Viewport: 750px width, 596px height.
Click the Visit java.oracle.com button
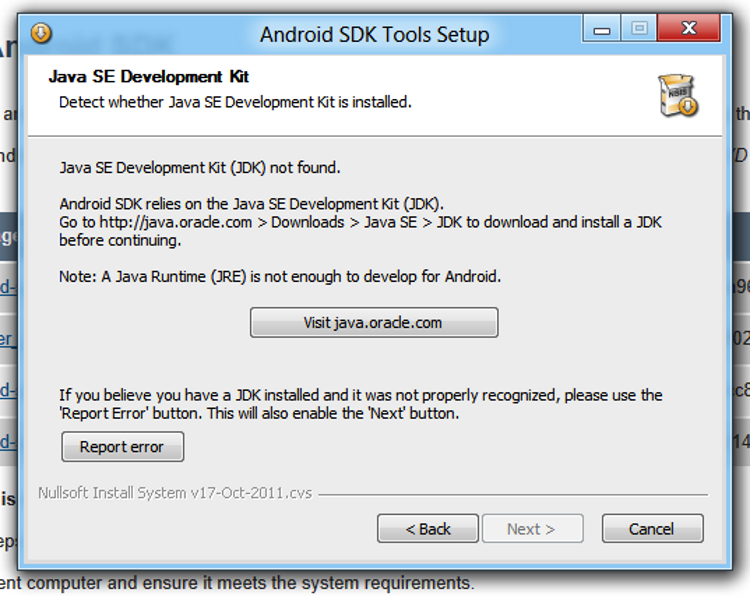374,322
